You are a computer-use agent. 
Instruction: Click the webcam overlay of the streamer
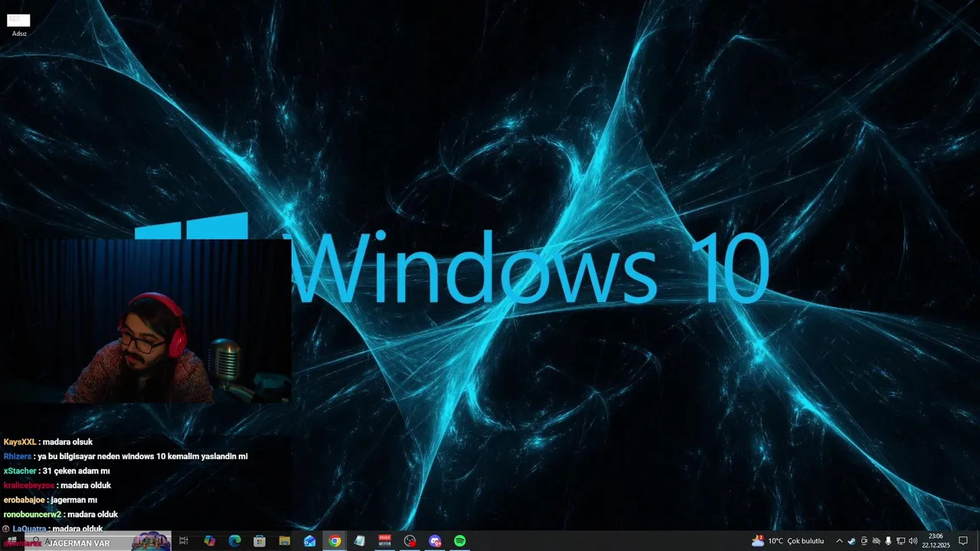coord(145,321)
